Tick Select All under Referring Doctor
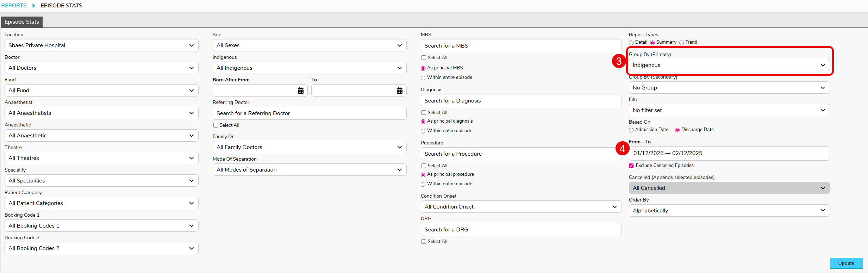Screen dimensions: 868x273 (x=216, y=125)
